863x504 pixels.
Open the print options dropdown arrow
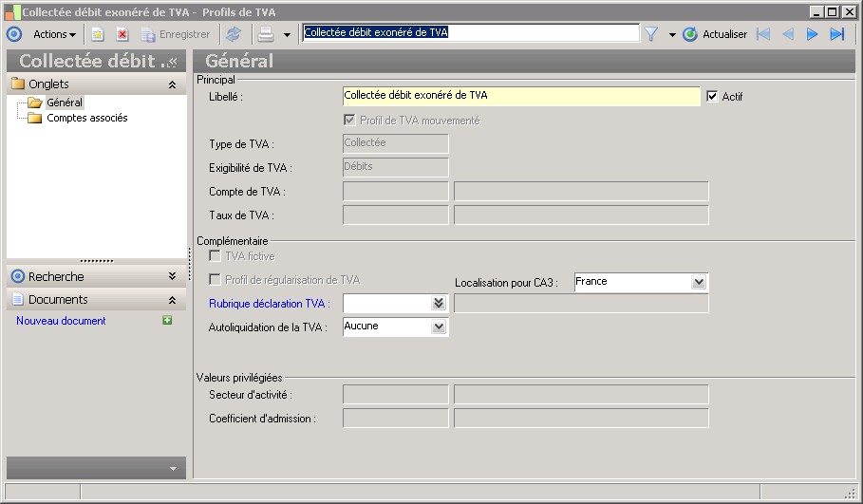[288, 35]
